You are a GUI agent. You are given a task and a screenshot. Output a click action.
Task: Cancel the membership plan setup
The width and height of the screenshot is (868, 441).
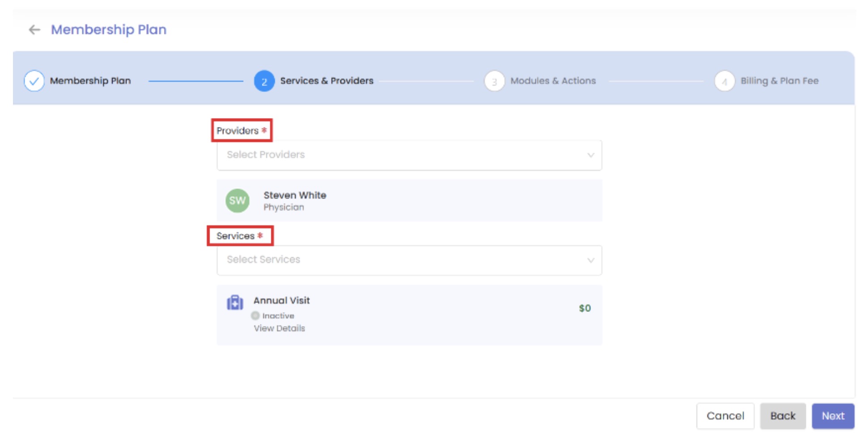(x=725, y=416)
